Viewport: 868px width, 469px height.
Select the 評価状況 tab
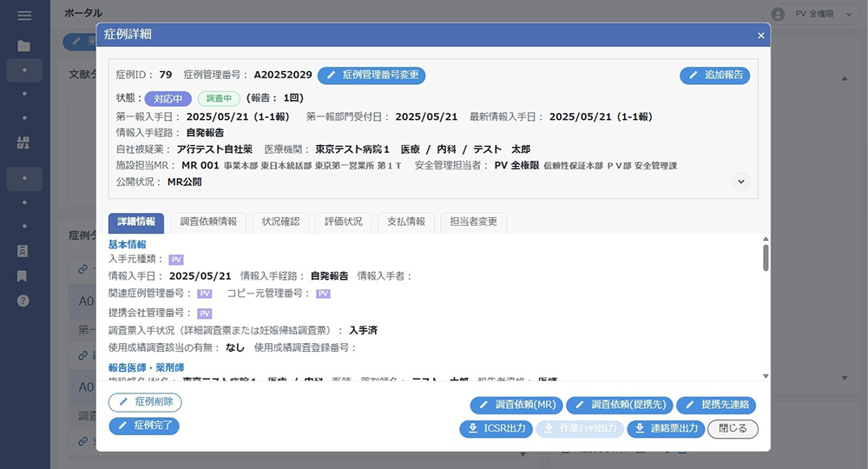click(343, 222)
